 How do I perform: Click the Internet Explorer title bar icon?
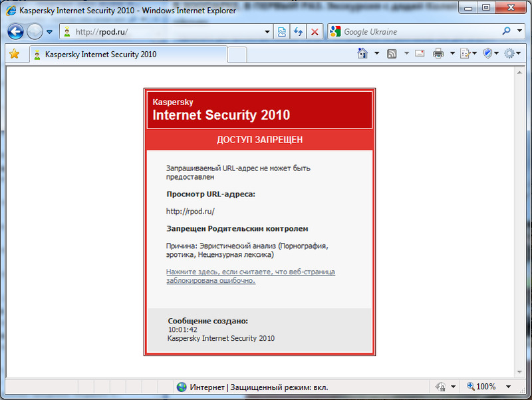pyautogui.click(x=11, y=11)
